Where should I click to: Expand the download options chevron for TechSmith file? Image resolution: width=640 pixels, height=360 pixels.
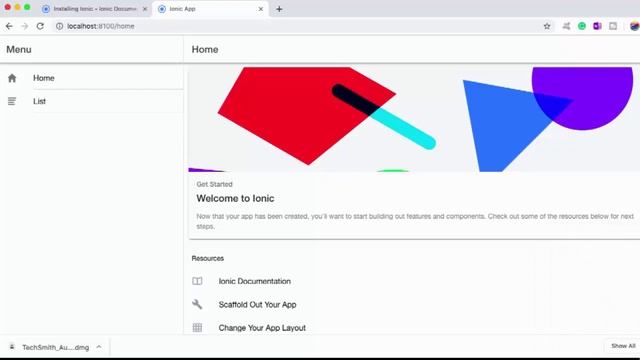(x=99, y=347)
